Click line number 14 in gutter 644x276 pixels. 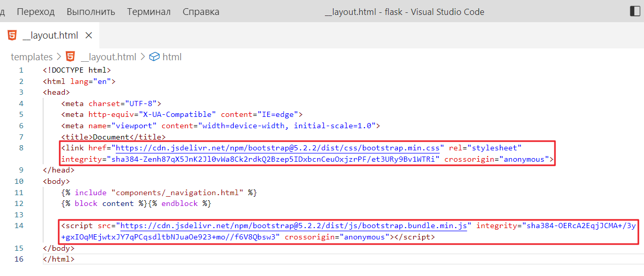pos(19,226)
